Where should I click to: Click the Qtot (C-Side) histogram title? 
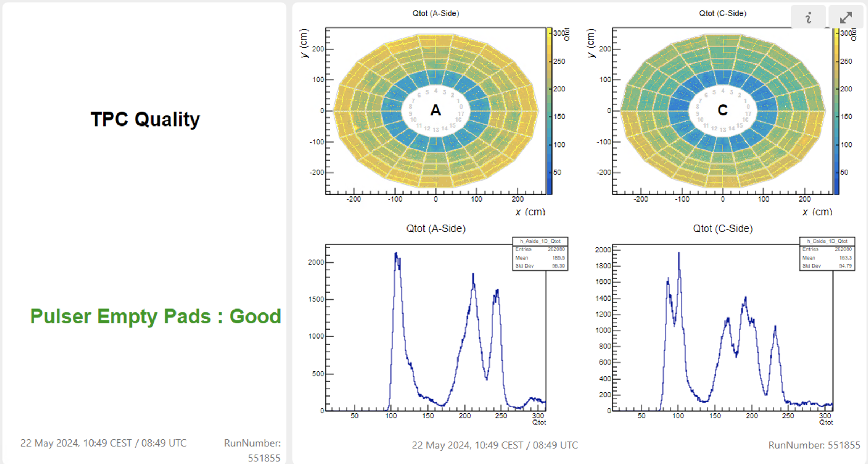point(723,229)
